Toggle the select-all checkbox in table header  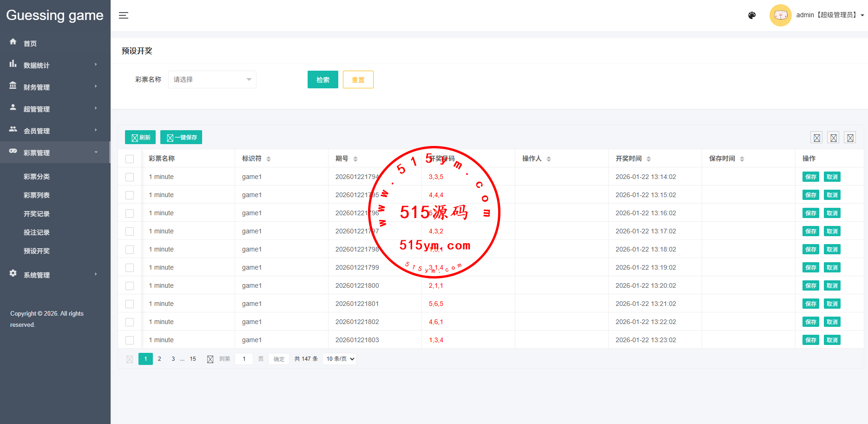pos(130,159)
